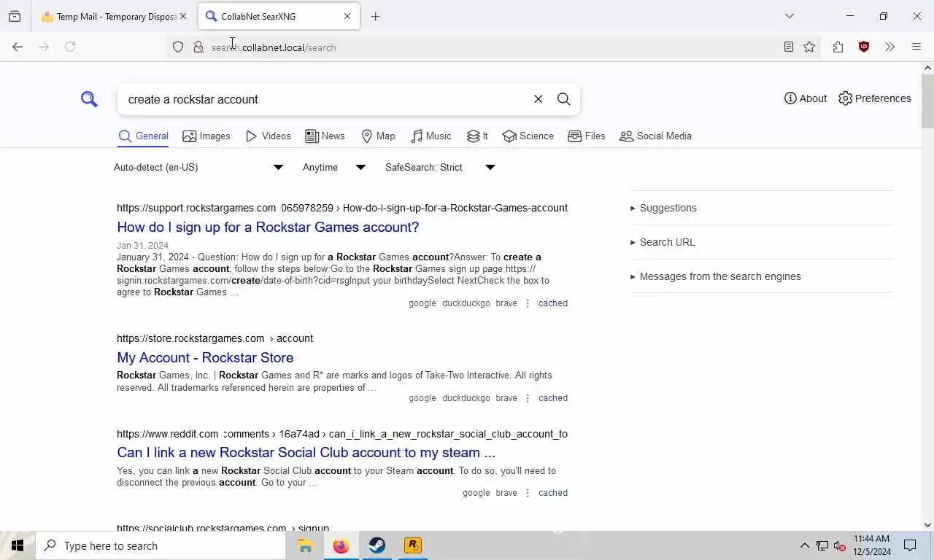Open the Windows Start menu

(x=18, y=545)
